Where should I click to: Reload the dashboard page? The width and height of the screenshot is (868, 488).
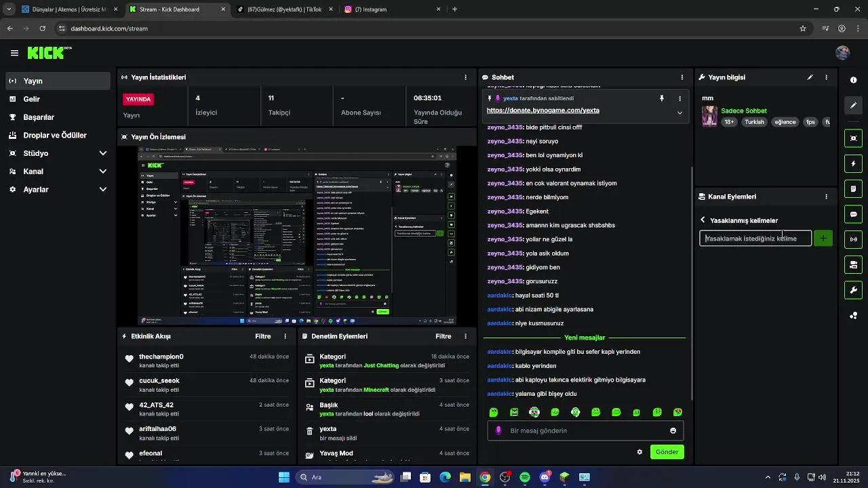pos(43,28)
